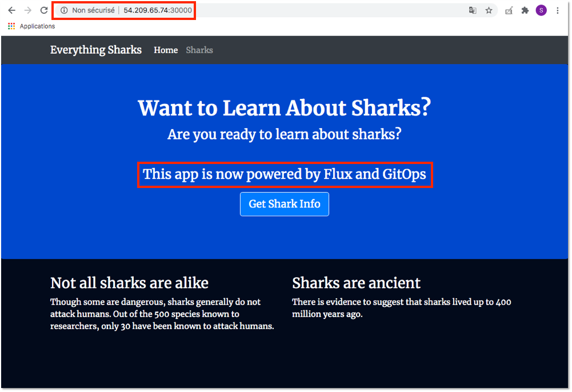Open the Applications grid icon in bookmarks bar

11,26
